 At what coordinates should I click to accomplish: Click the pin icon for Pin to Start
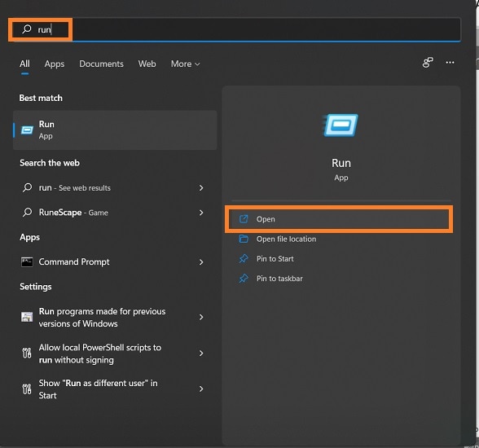[x=244, y=259]
